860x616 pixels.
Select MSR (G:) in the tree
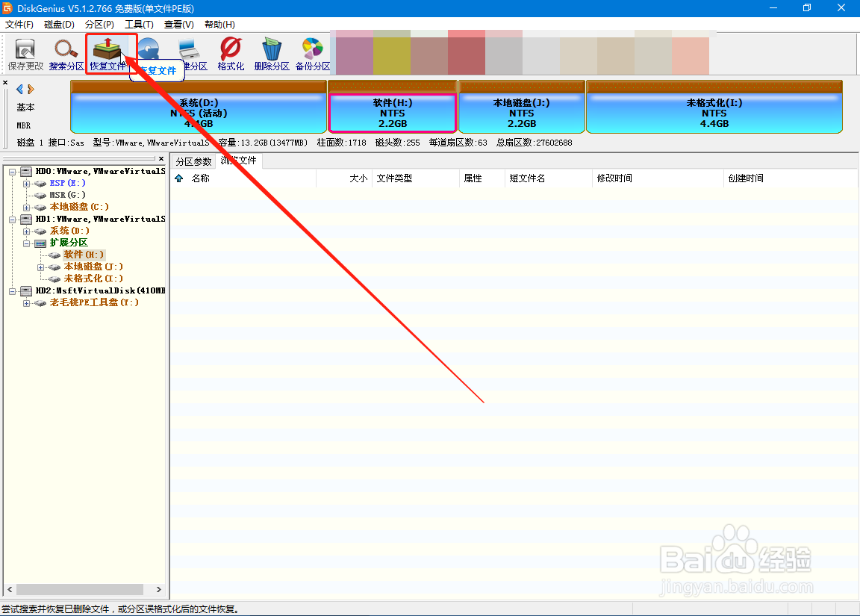pyautogui.click(x=67, y=195)
